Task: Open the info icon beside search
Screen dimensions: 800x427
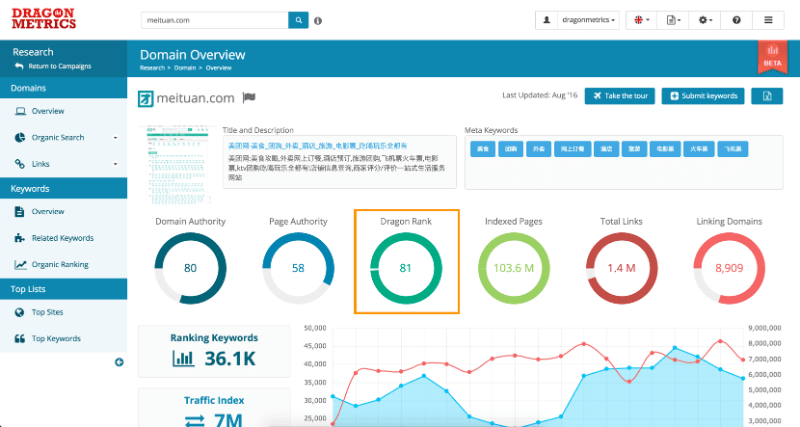Action: [318, 21]
